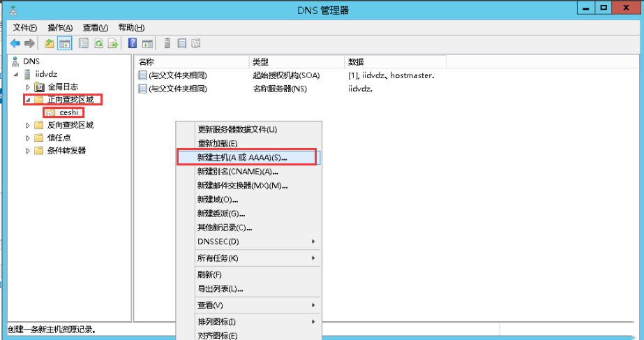Viewport: 644px width, 340px height.
Task: Expand the 反向查找区域 node
Action: [28, 126]
